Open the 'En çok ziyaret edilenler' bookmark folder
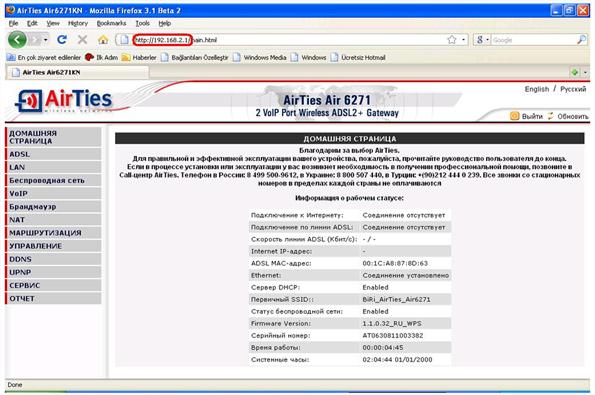Screen dimensions: 595x395 click(x=44, y=57)
